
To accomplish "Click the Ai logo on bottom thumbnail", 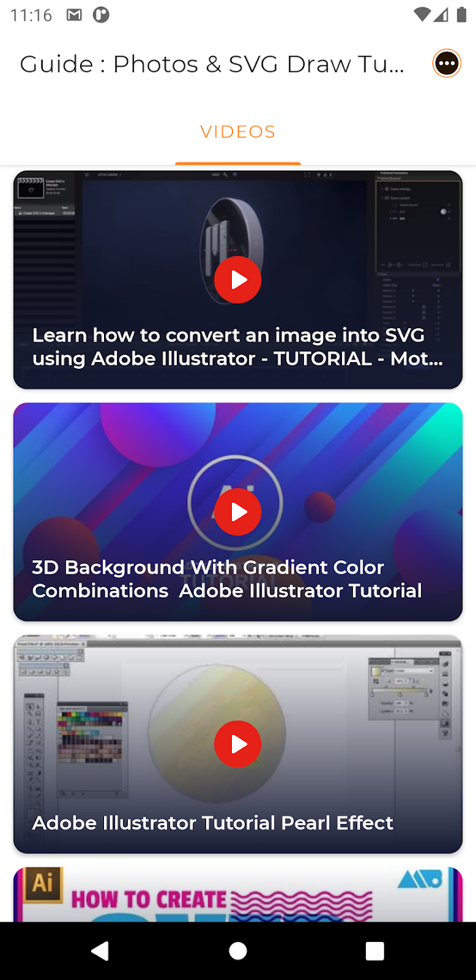I will [x=42, y=883].
